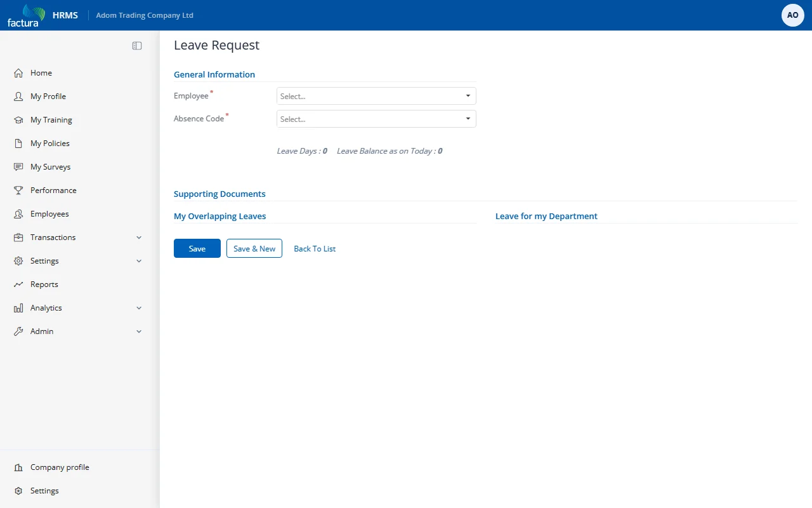Click the Analytics bar chart icon
812x508 pixels.
[18, 308]
